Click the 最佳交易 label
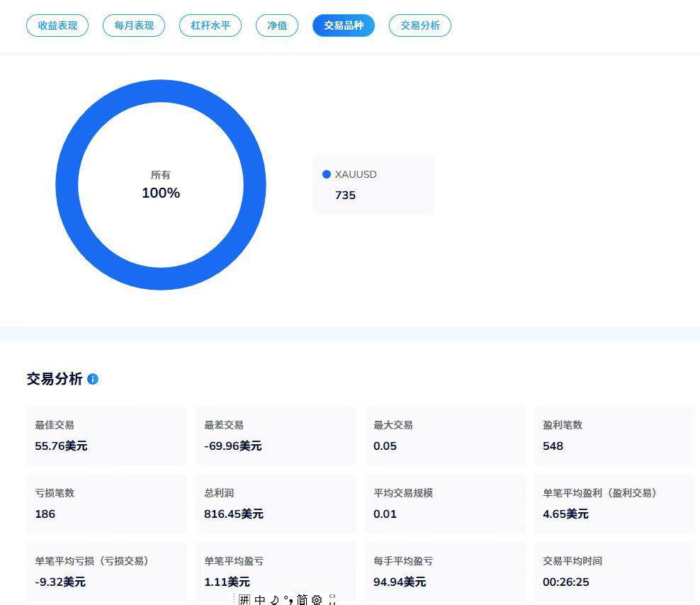Screen dimensions: 700x605 (x=55, y=425)
